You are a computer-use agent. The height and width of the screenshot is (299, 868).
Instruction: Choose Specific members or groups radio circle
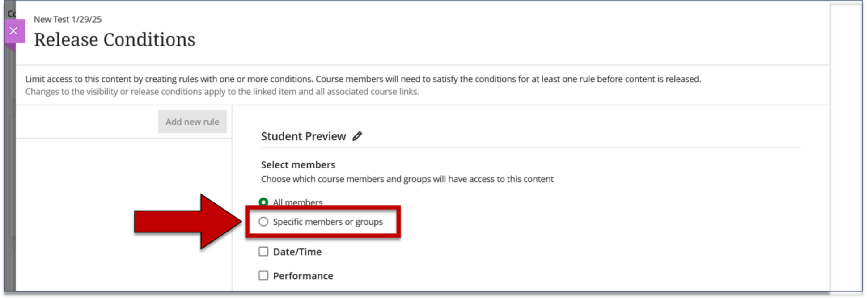coord(263,222)
